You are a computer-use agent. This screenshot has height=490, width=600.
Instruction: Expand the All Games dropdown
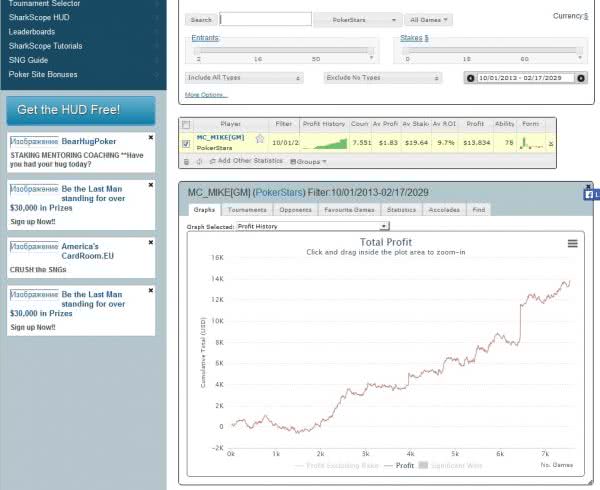[x=430, y=19]
